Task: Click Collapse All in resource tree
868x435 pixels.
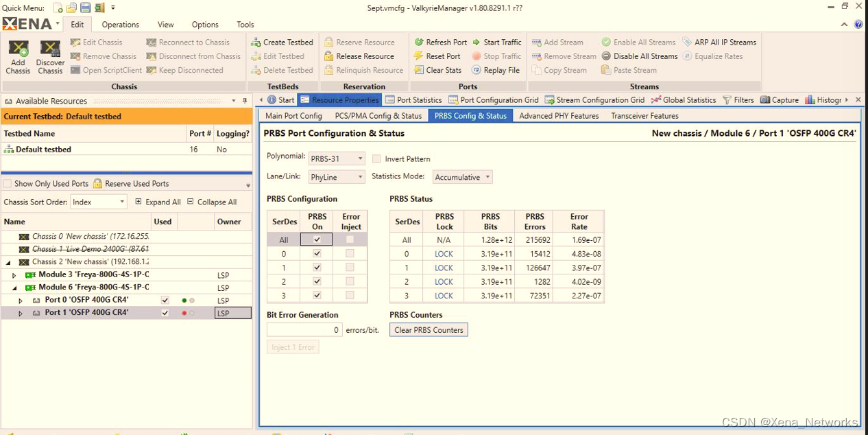Action: click(x=212, y=202)
